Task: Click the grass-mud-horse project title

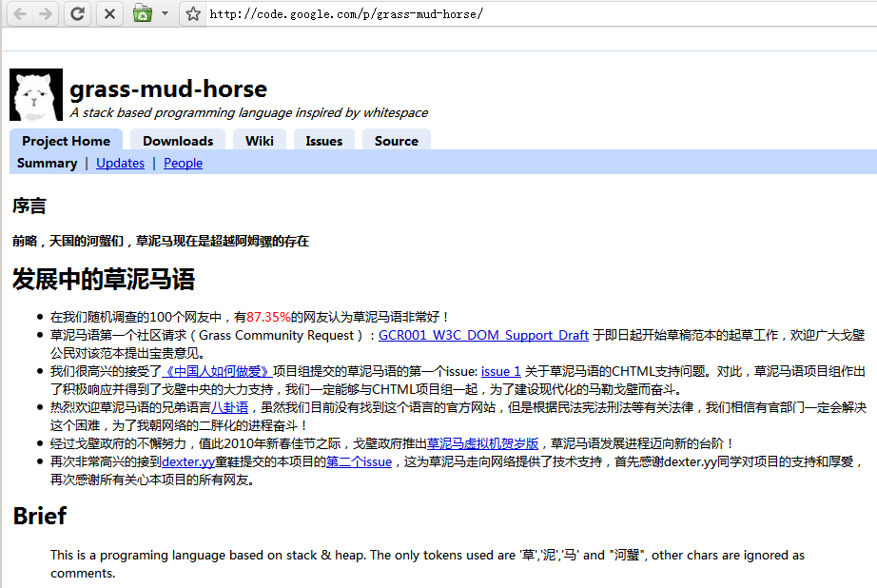Action: 168,88
